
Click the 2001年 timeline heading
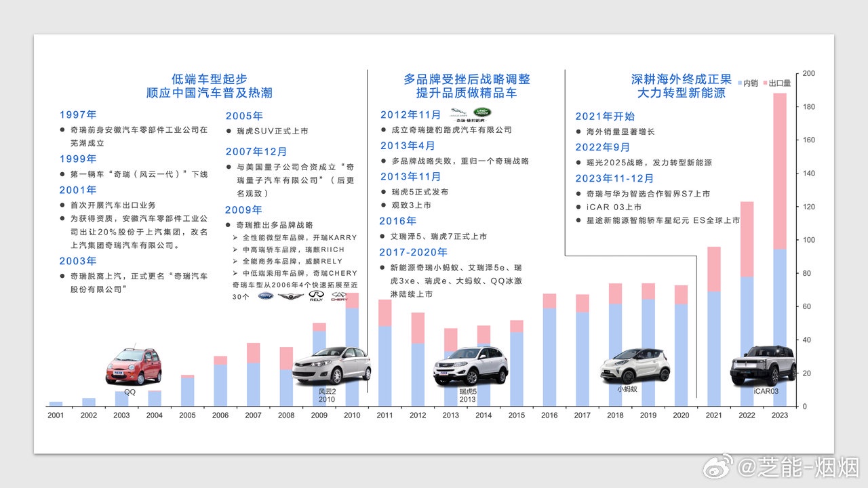78,190
